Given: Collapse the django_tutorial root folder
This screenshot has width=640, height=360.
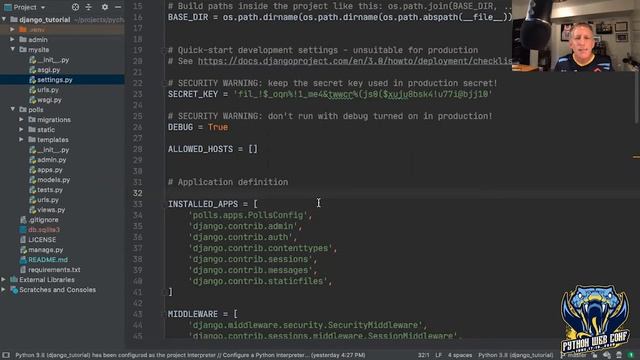Looking at the screenshot, I should [4, 19].
